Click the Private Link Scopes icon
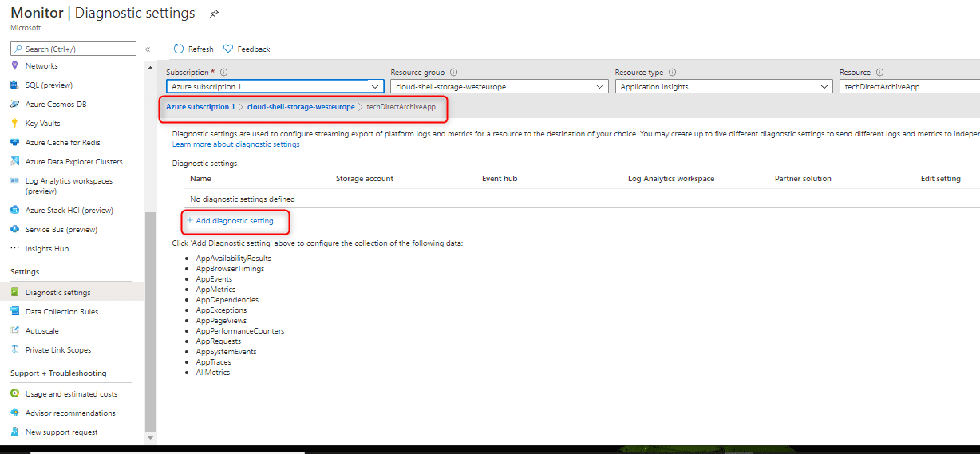The width and height of the screenshot is (980, 454). (14, 349)
